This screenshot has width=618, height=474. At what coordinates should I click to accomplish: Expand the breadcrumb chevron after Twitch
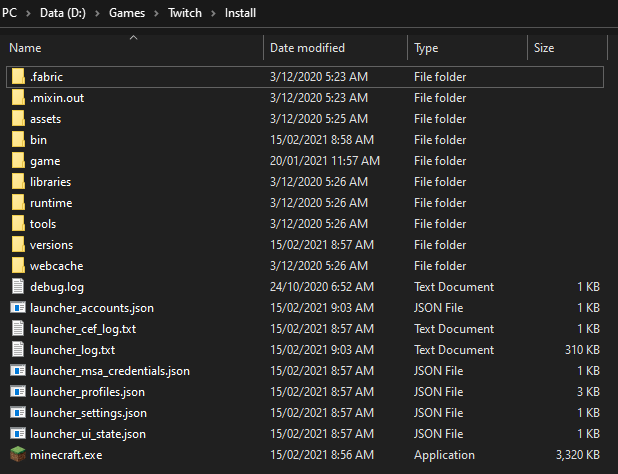(214, 14)
